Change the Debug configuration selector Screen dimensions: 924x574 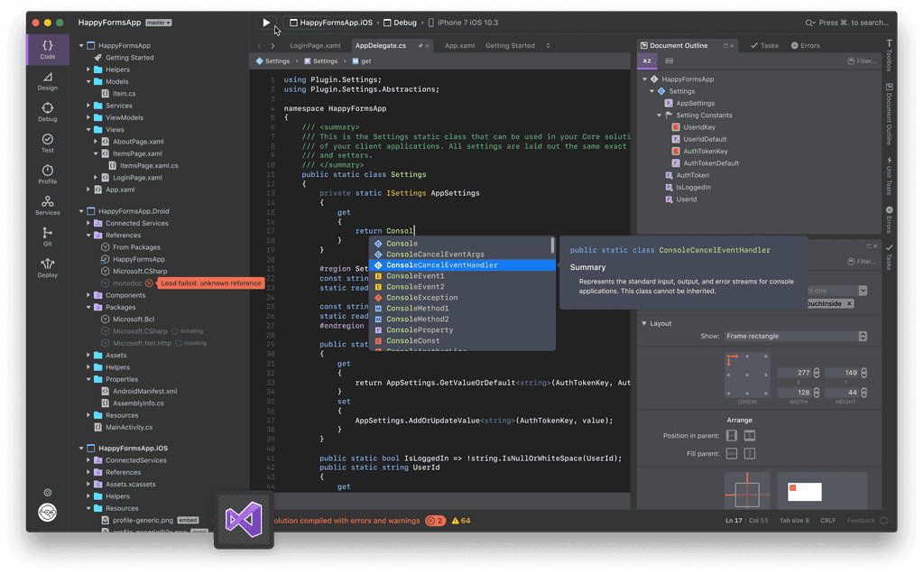click(x=400, y=23)
